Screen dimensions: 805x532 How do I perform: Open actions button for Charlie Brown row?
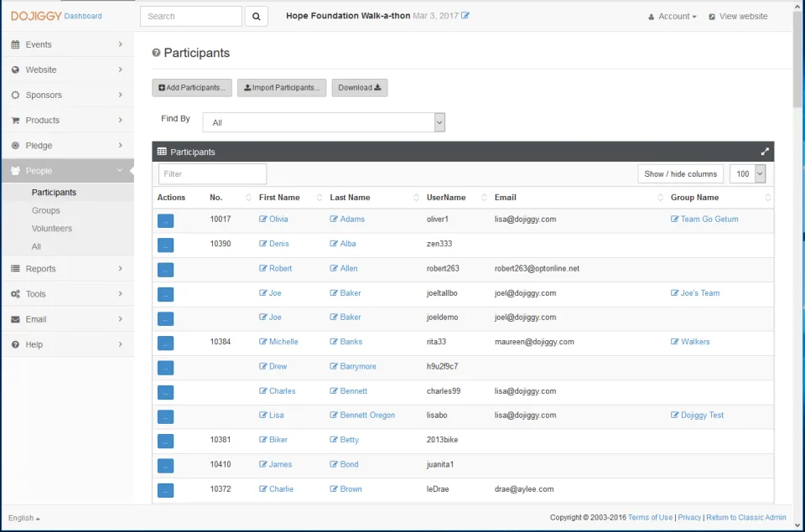click(165, 490)
